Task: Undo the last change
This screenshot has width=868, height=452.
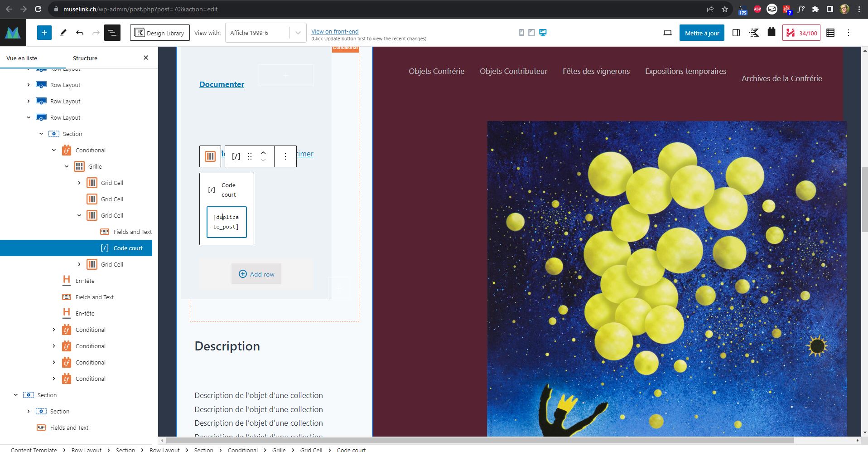Action: coord(80,33)
